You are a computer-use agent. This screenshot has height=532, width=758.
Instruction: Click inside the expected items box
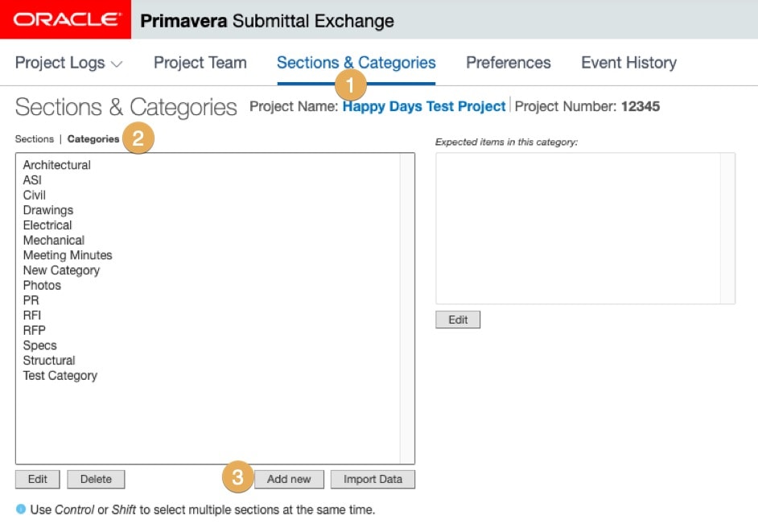(578, 228)
